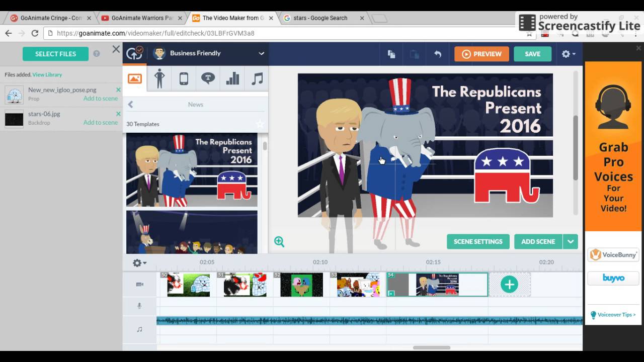The image size is (644, 362).
Task: Click the help question mark beside SELECT FILES
Action: [x=96, y=54]
